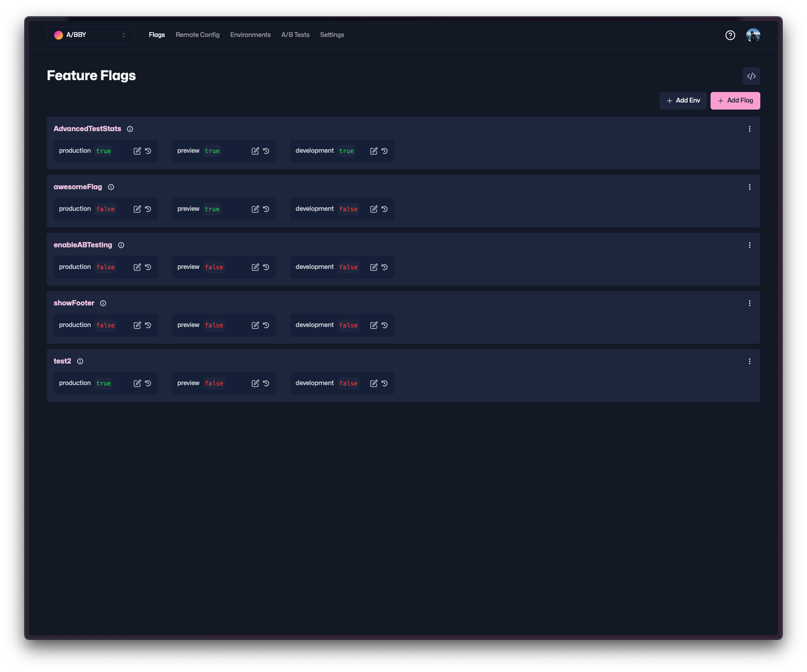Image resolution: width=807 pixels, height=672 pixels.
Task: View history for showFooter production
Action: coord(148,325)
